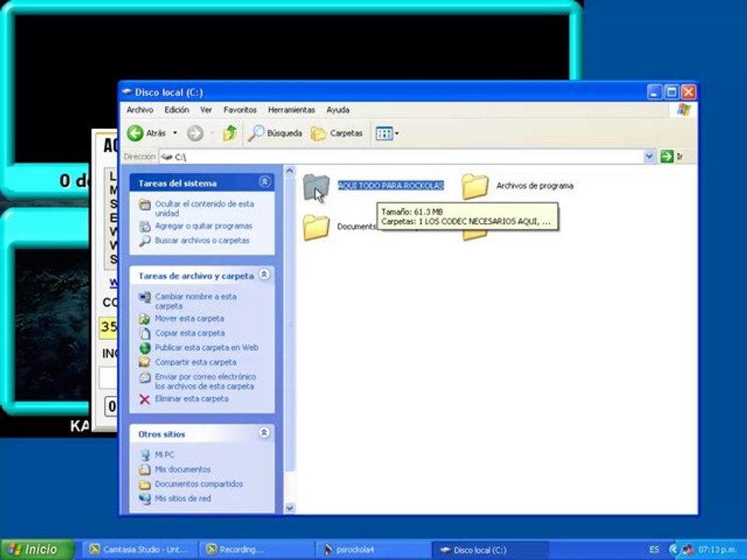
Task: Click Buscar archivos o carpetas link
Action: tap(202, 240)
